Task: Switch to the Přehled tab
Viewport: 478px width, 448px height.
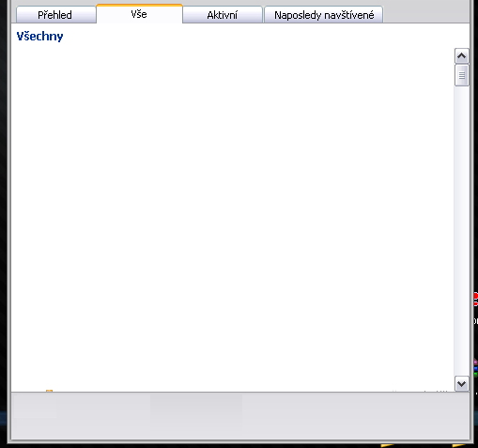Action: pos(55,15)
